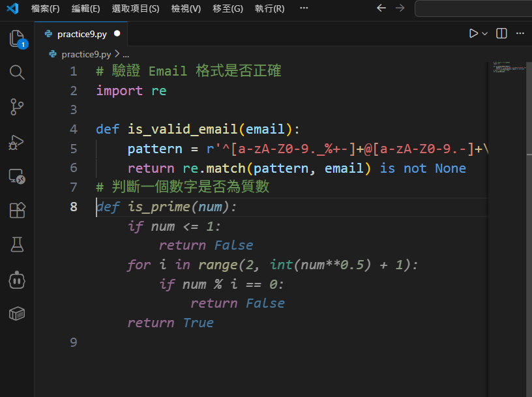Image resolution: width=532 pixels, height=397 pixels.
Task: Open the Search view icon
Action: (17, 72)
